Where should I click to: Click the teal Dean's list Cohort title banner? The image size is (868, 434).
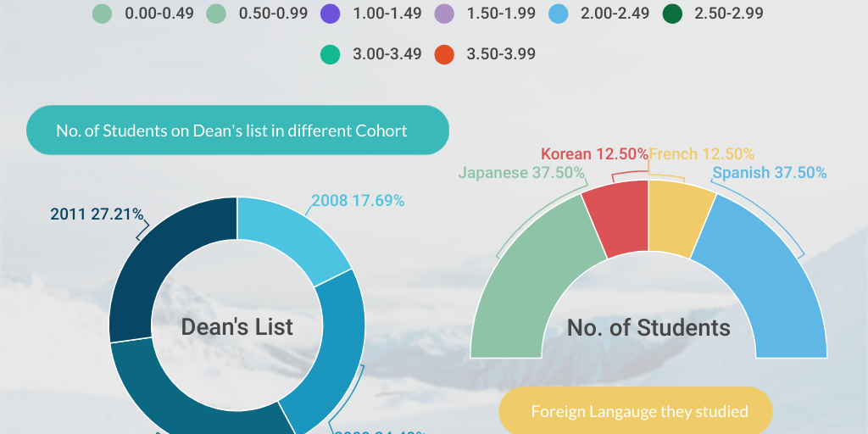[237, 131]
